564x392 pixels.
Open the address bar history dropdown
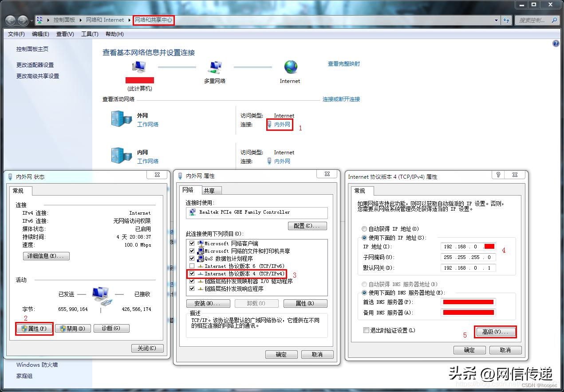click(x=496, y=20)
